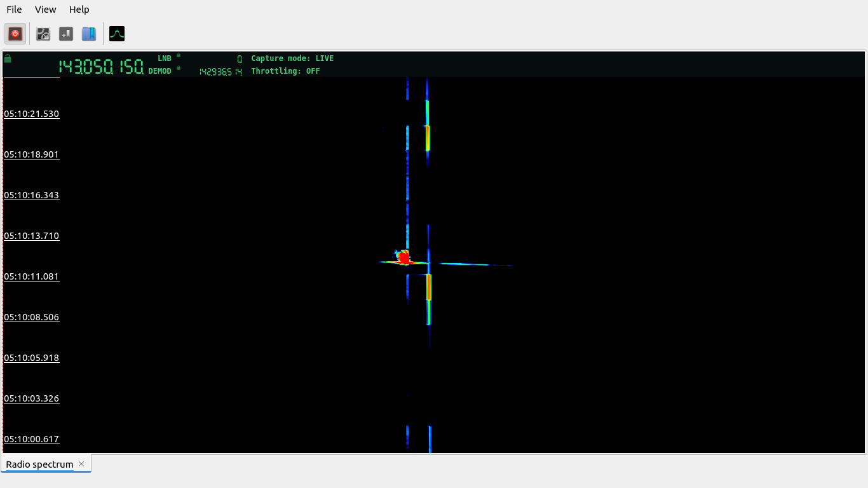Open the bookmark manager folder icon
Image resolution: width=868 pixels, height=488 pixels.
(89, 34)
